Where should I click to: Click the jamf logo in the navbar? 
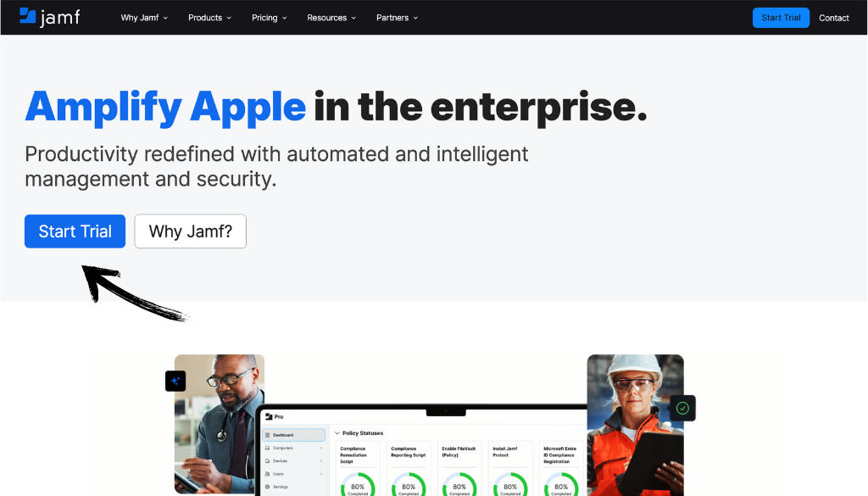point(49,17)
